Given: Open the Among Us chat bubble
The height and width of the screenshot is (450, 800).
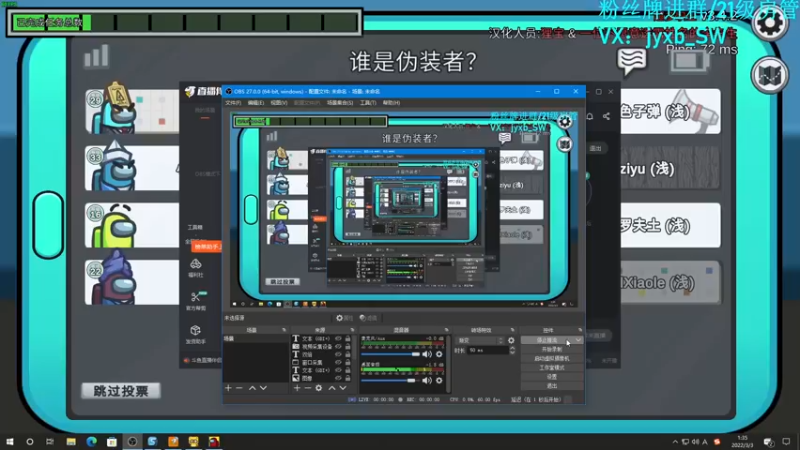Looking at the screenshot, I should tap(632, 61).
